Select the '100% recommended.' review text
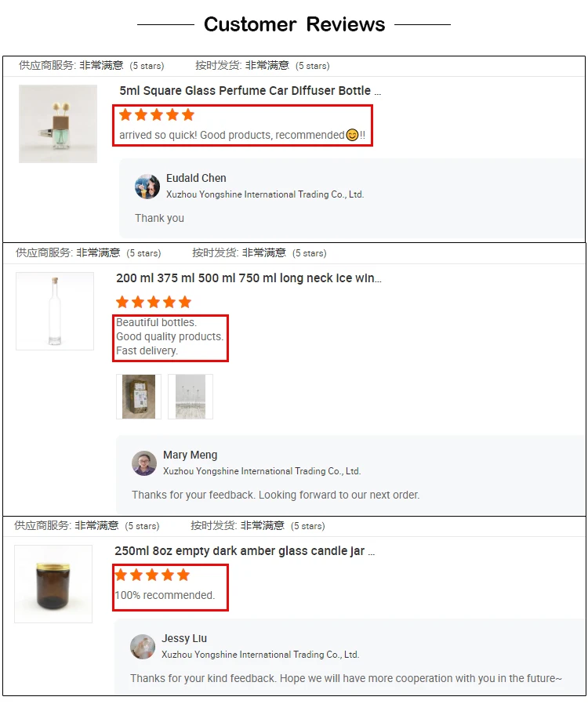This screenshot has height=704, width=588. point(165,595)
